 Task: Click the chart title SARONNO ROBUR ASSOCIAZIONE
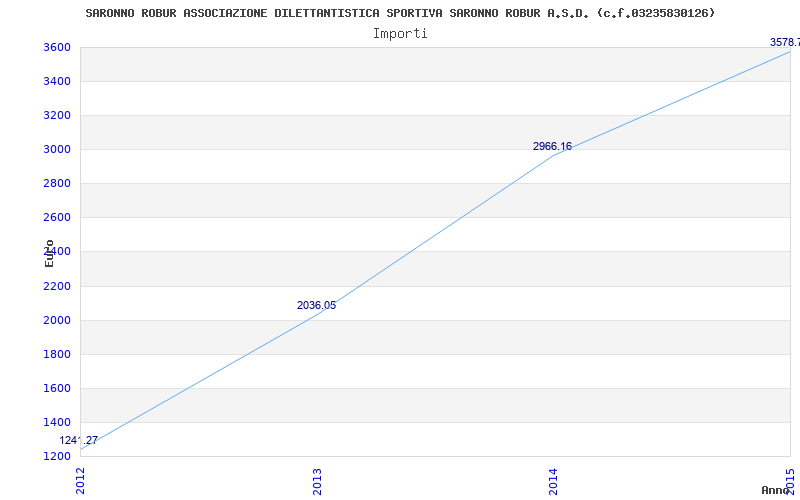(400, 13)
